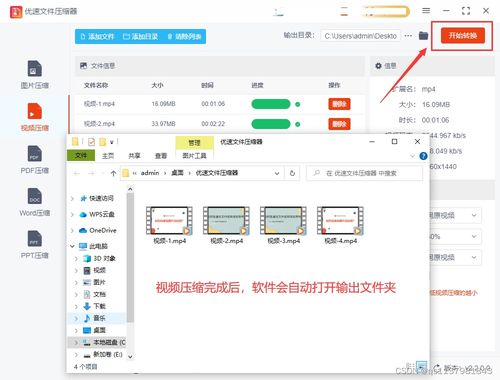The image size is (500, 380).
Task: Open the 查看 tab in Explorer ribbon
Action: [x=161, y=156]
